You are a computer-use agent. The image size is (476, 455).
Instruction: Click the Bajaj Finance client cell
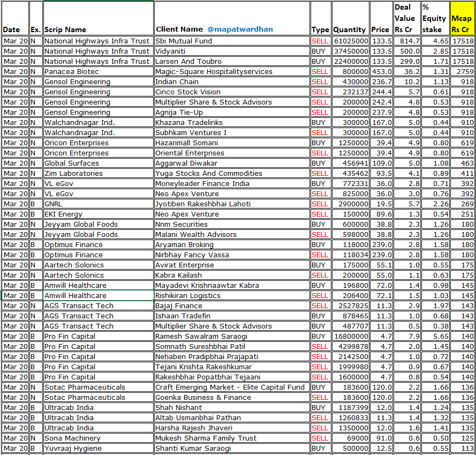click(232, 306)
